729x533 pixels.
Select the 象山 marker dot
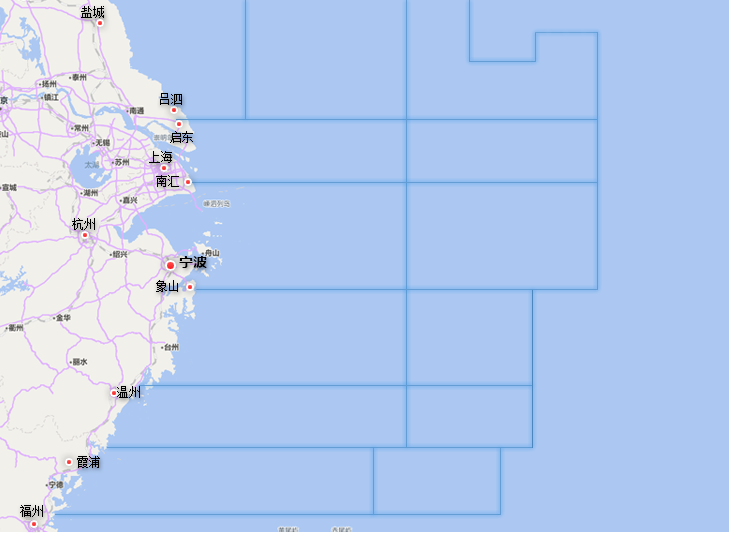190,287
